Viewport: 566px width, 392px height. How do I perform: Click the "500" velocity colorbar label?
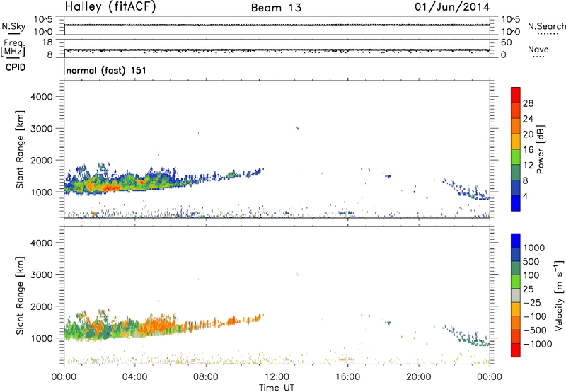(533, 261)
